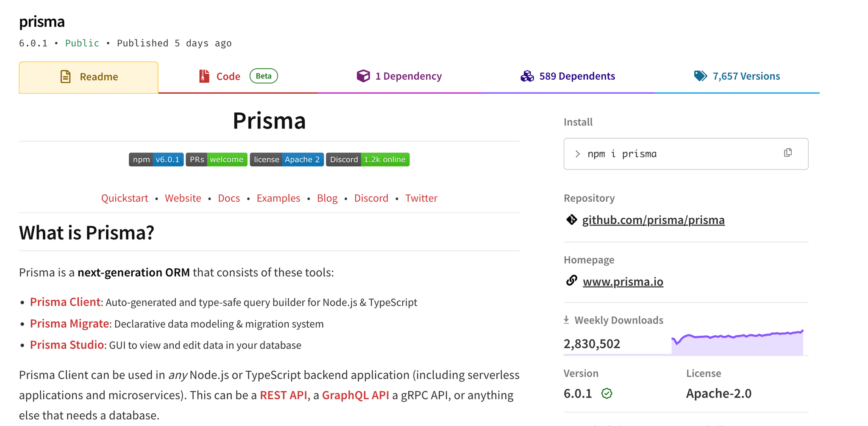Click the Dependency box icon
868x426 pixels.
pyautogui.click(x=363, y=76)
